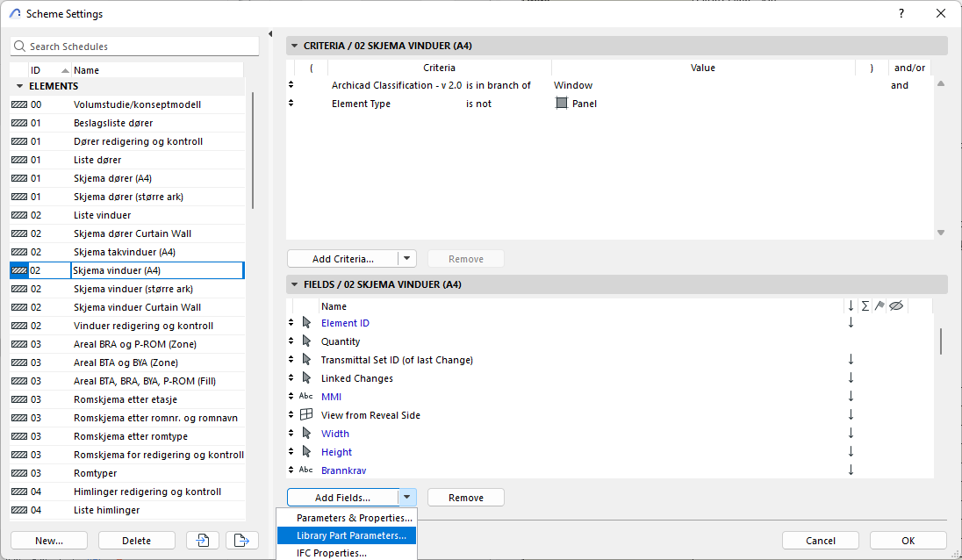Toggle sort arrow for Element ID field

point(851,323)
